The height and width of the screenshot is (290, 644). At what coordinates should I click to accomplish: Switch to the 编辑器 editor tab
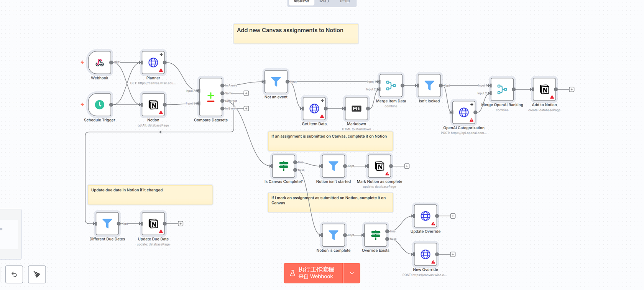point(301,2)
